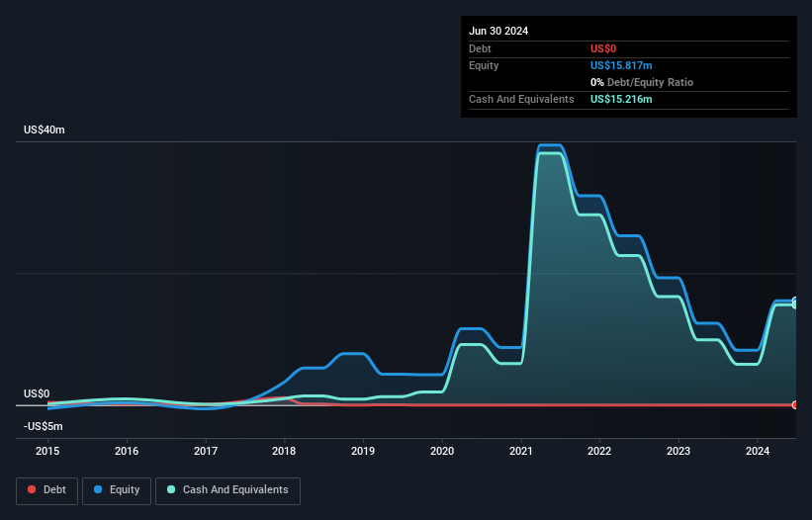
Task: Toggle the Debt series legend button
Action: pyautogui.click(x=46, y=490)
